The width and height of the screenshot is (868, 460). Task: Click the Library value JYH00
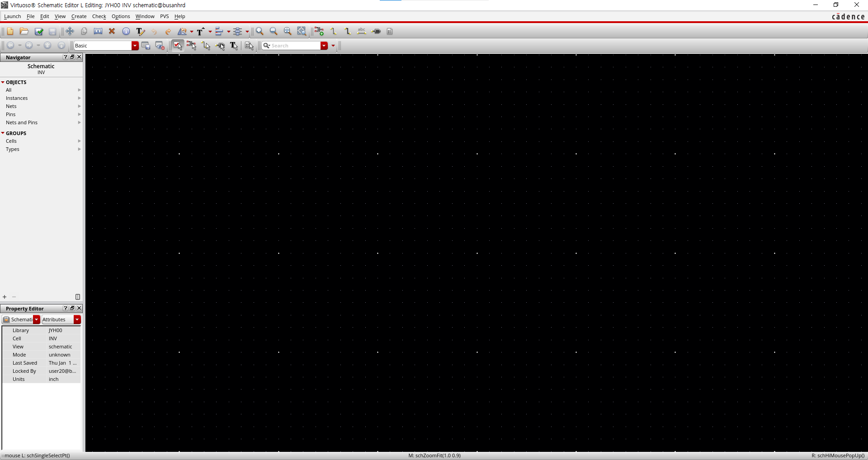(x=56, y=330)
